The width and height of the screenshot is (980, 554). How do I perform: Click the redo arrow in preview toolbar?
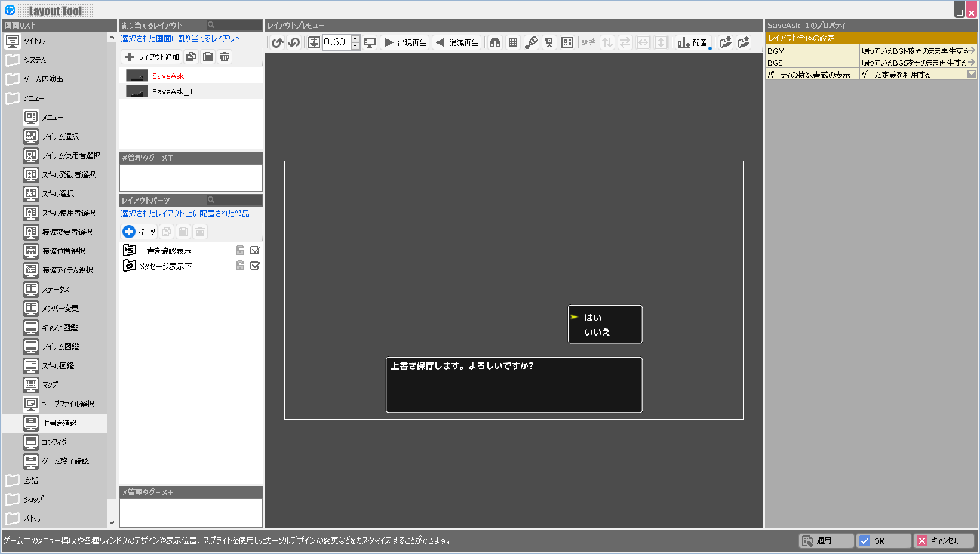pyautogui.click(x=294, y=42)
